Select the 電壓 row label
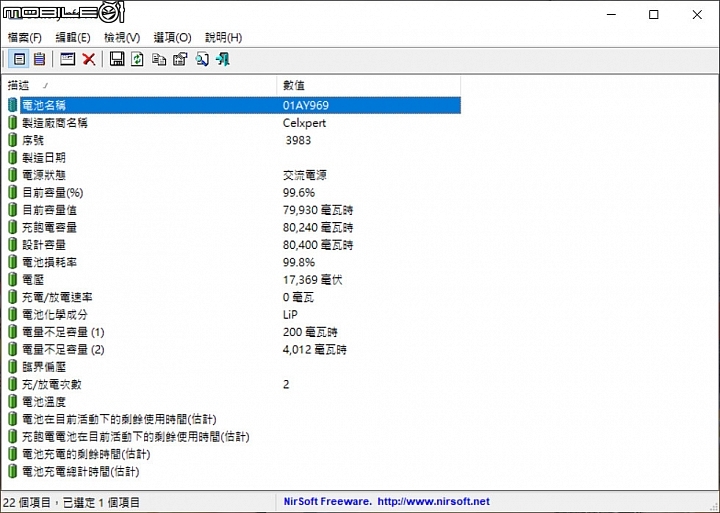 33,280
